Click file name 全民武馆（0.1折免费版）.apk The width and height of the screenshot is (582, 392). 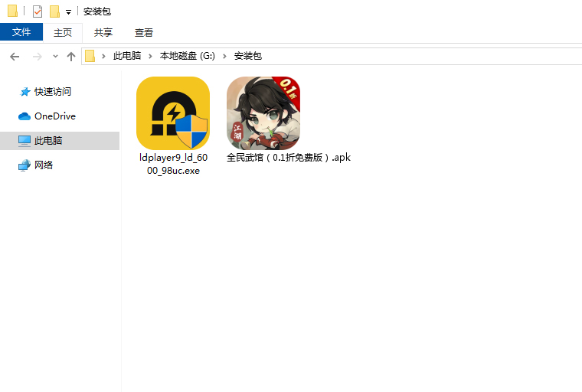[289, 158]
